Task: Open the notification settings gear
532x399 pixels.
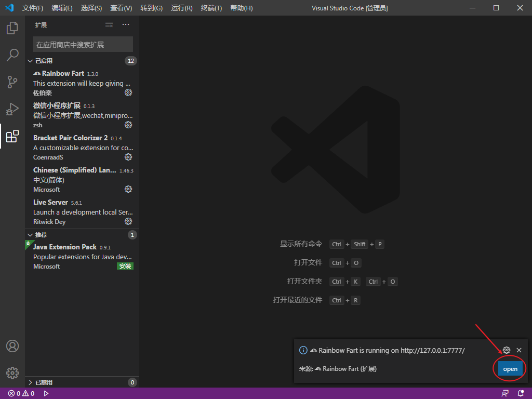Action: click(507, 350)
